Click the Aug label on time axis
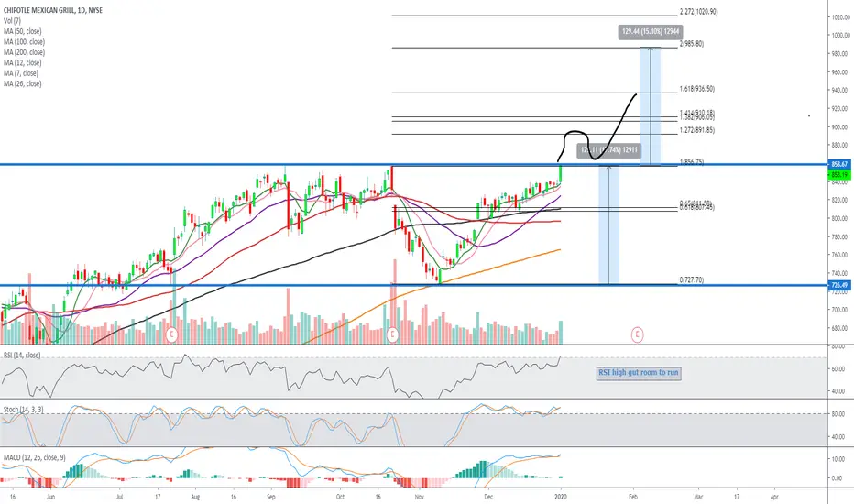 coord(195,497)
